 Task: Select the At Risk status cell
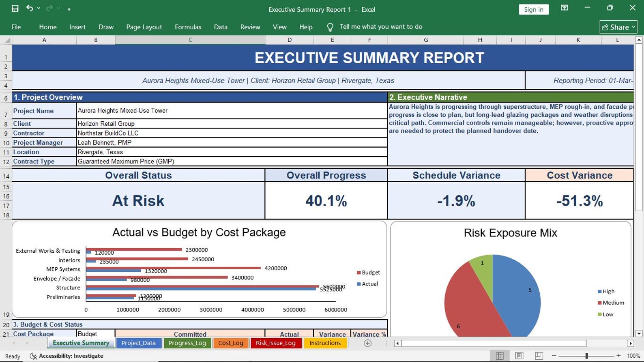pyautogui.click(x=138, y=200)
